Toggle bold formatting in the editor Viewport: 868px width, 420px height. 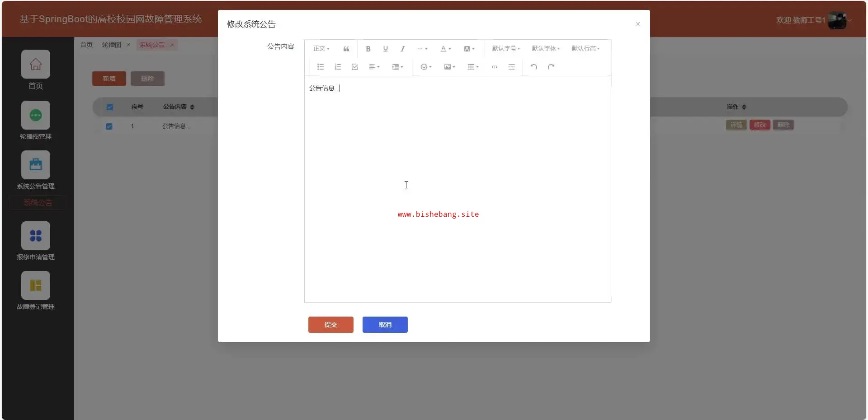pyautogui.click(x=368, y=49)
